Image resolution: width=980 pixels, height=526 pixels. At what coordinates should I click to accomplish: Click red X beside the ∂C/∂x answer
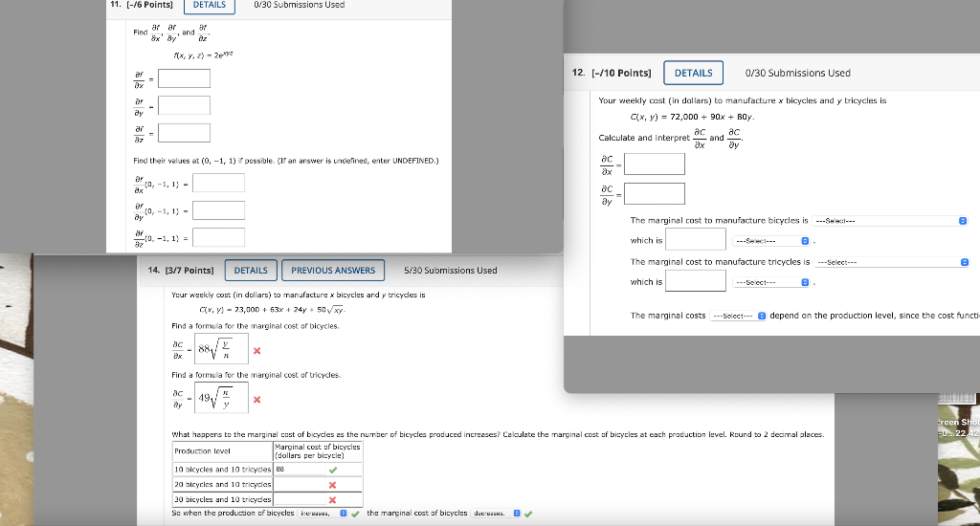click(x=256, y=350)
